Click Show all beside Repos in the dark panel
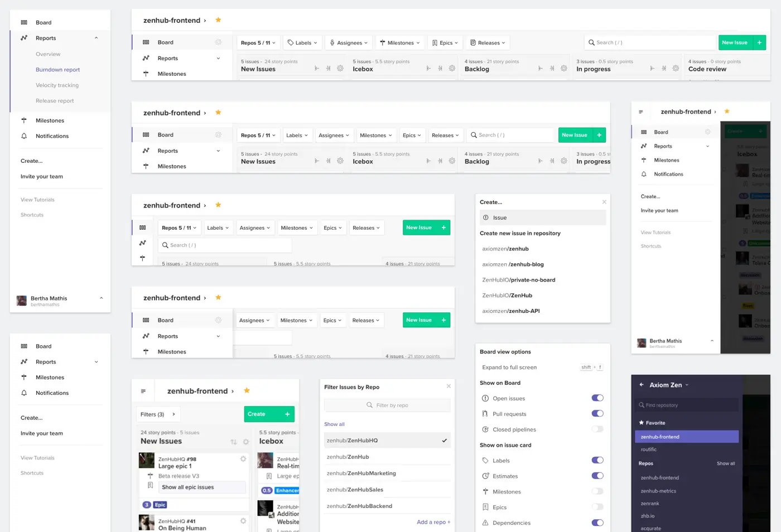This screenshot has width=781, height=532. 726,463
